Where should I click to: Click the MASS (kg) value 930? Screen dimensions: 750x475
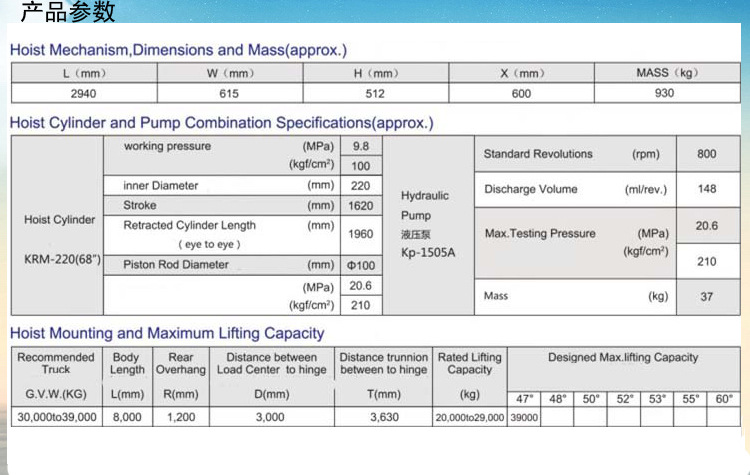(664, 93)
